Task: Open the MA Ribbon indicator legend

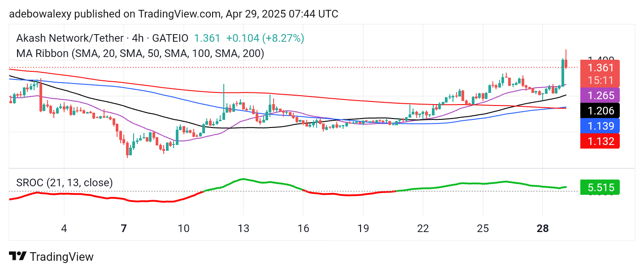Action: click(140, 53)
